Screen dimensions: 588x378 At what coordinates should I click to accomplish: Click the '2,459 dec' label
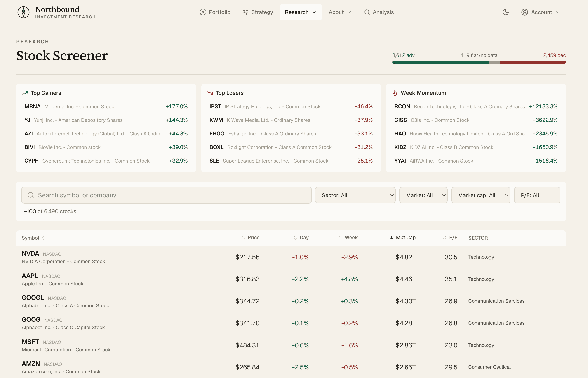554,55
